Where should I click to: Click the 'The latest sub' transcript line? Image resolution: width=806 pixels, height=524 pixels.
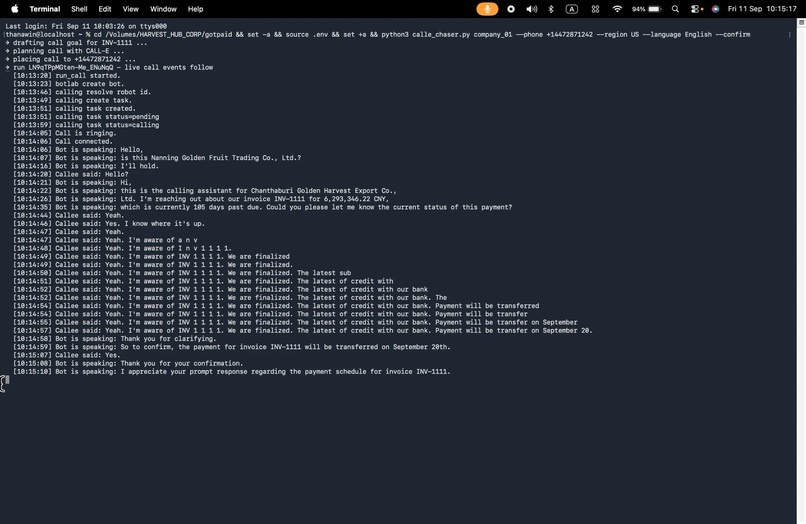coord(182,273)
